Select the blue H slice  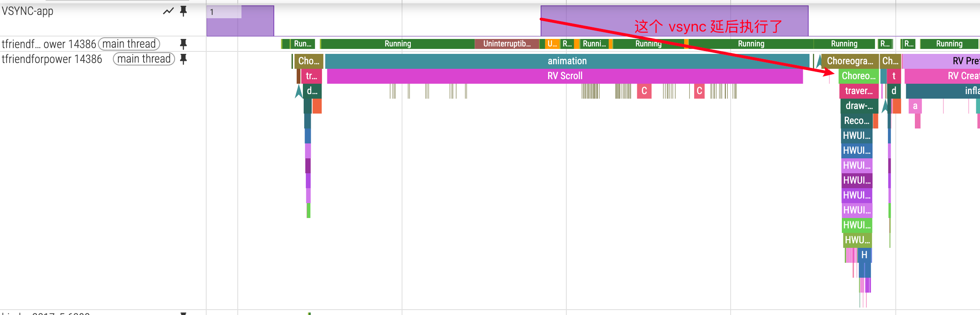tap(864, 255)
